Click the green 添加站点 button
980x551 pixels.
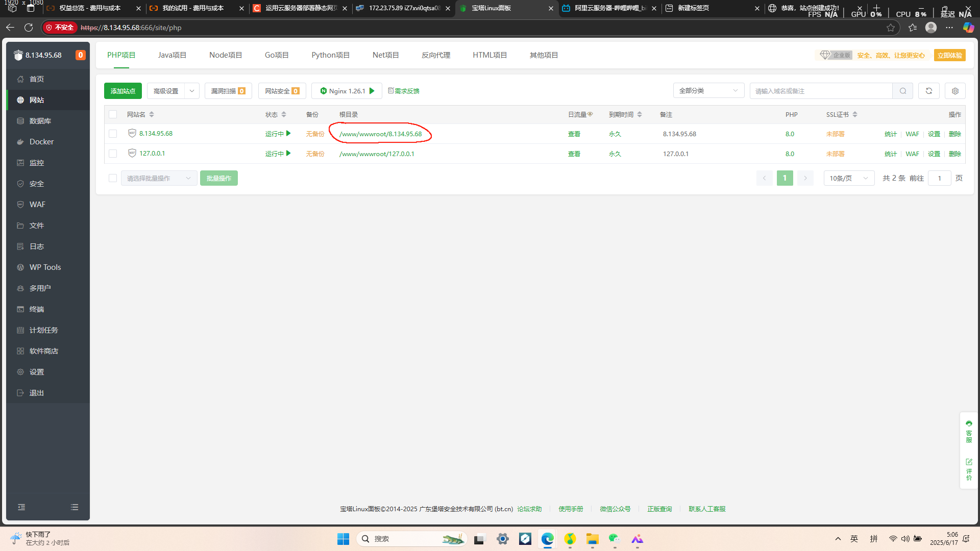[x=123, y=91]
